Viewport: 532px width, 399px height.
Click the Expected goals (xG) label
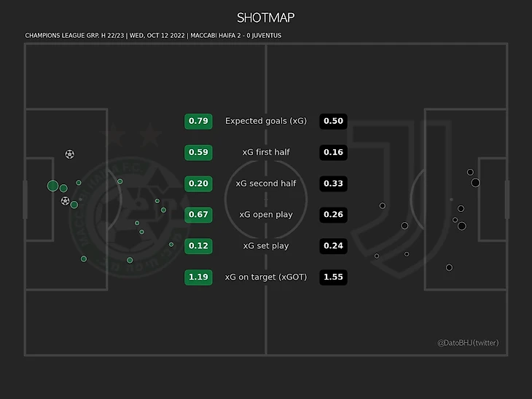coord(266,121)
